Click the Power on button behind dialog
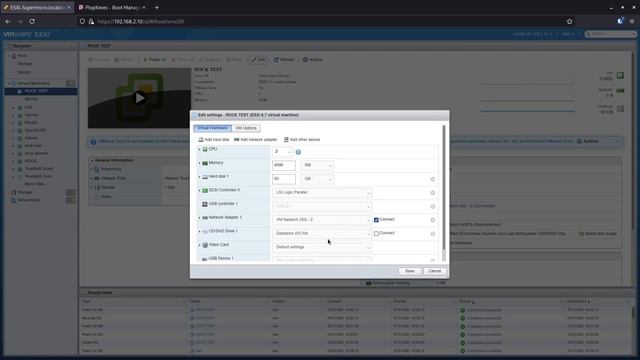 tap(154, 60)
